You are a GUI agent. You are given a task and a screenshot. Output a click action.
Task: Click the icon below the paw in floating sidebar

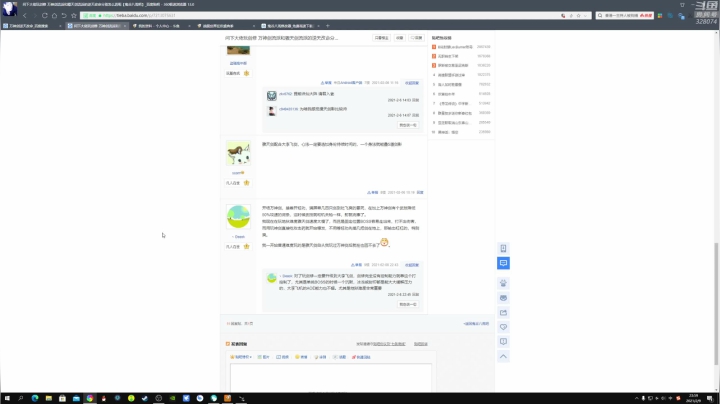pyautogui.click(x=503, y=298)
